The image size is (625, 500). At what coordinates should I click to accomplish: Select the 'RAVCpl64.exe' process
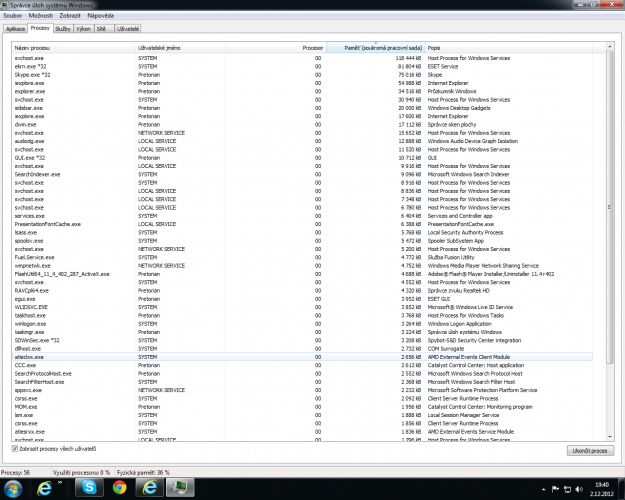pos(302,291)
